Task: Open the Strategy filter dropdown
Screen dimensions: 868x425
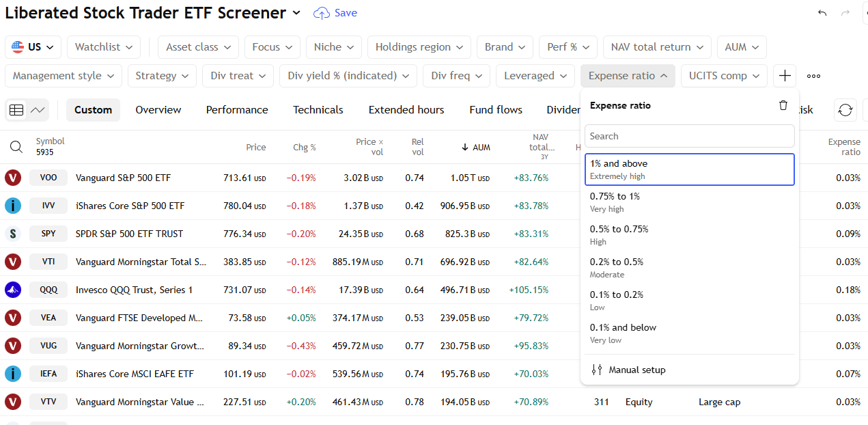Action: pyautogui.click(x=162, y=76)
